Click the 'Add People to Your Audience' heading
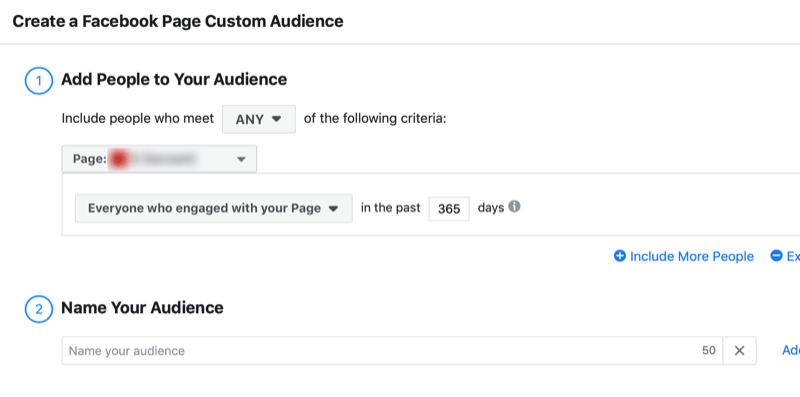800x397 pixels. pos(174,80)
